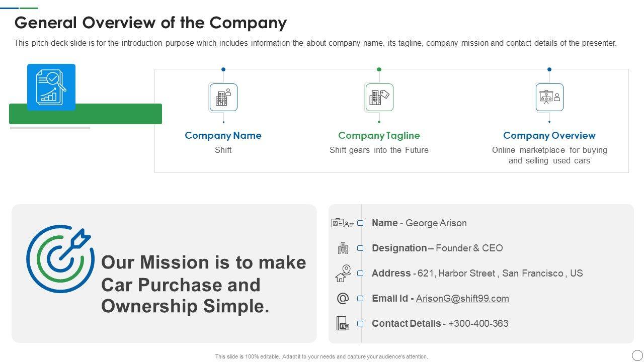Click the Company Overview heading

click(x=549, y=135)
